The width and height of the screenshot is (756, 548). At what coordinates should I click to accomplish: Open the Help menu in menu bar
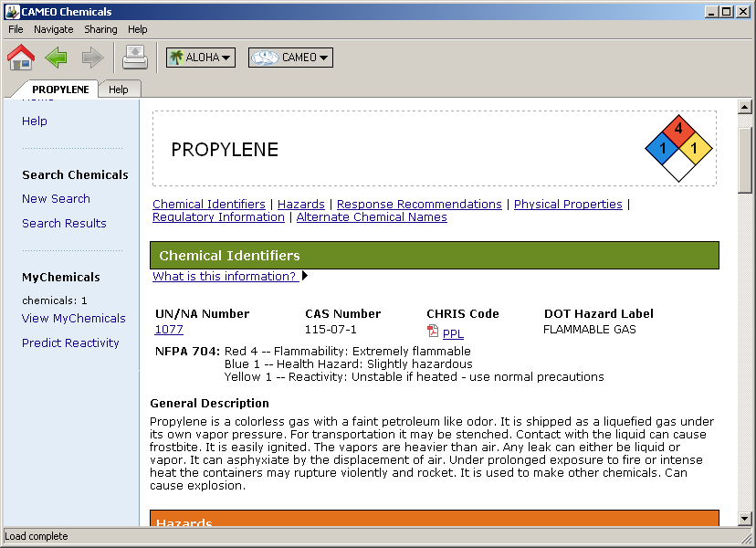[137, 29]
